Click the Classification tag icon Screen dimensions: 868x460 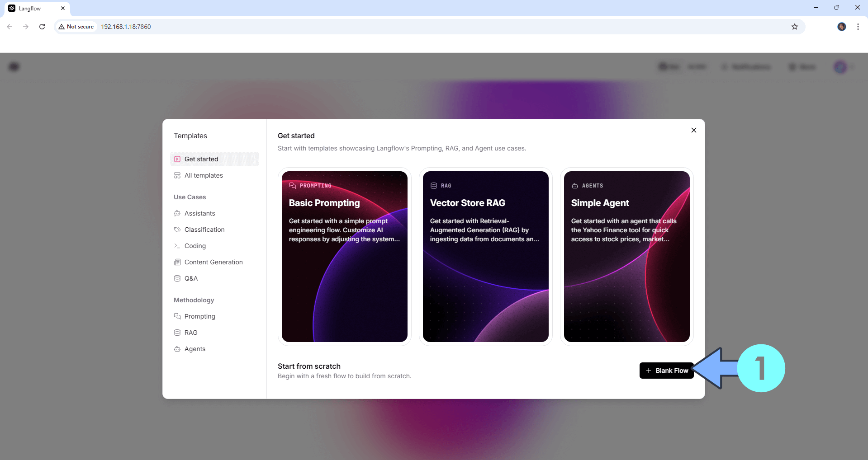177,230
